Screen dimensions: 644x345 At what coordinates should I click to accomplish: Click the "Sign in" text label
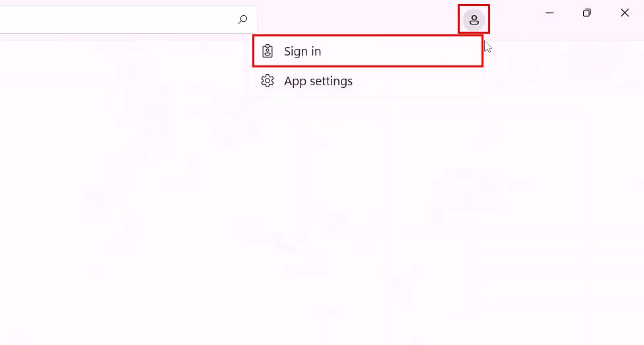pos(303,52)
